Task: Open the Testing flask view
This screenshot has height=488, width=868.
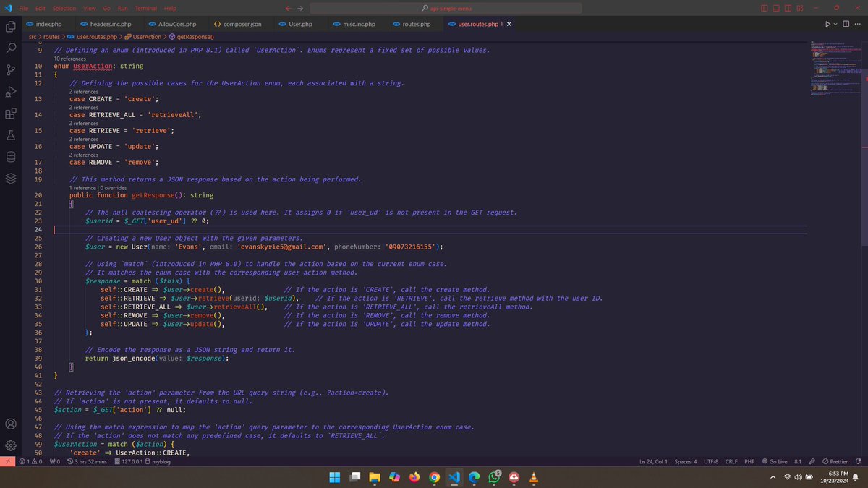Action: (x=11, y=134)
